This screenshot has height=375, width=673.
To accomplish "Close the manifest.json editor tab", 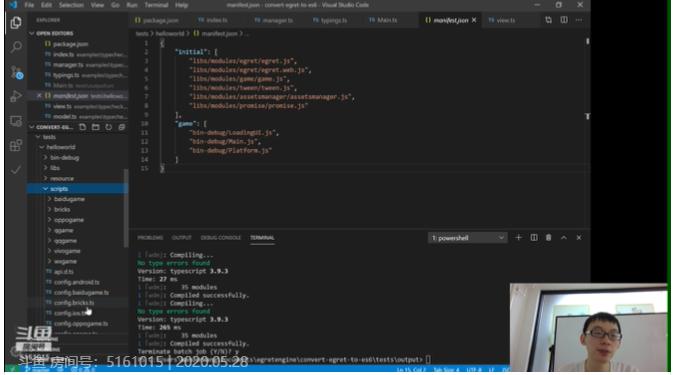I will 474,20.
